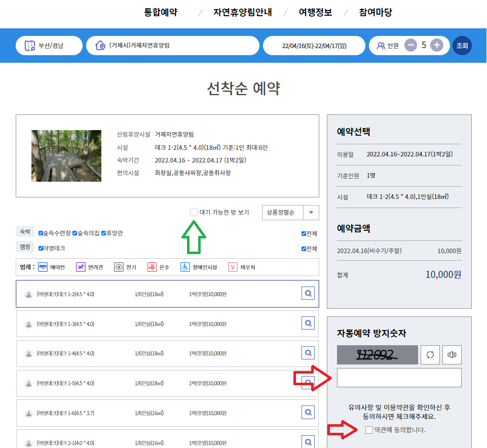The width and height of the screenshot is (487, 448).
Task: Select the 데크 2-1(4.0 * 4.0) row
Action: tap(167, 439)
